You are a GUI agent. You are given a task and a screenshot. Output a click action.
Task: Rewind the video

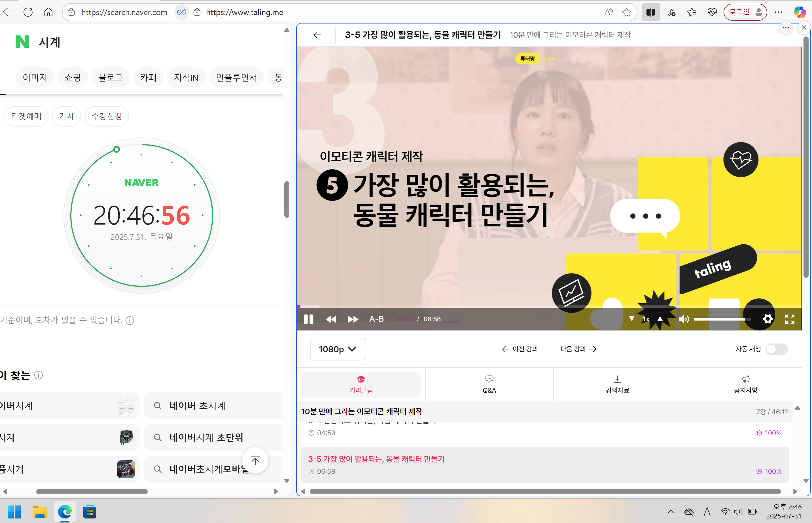331,319
